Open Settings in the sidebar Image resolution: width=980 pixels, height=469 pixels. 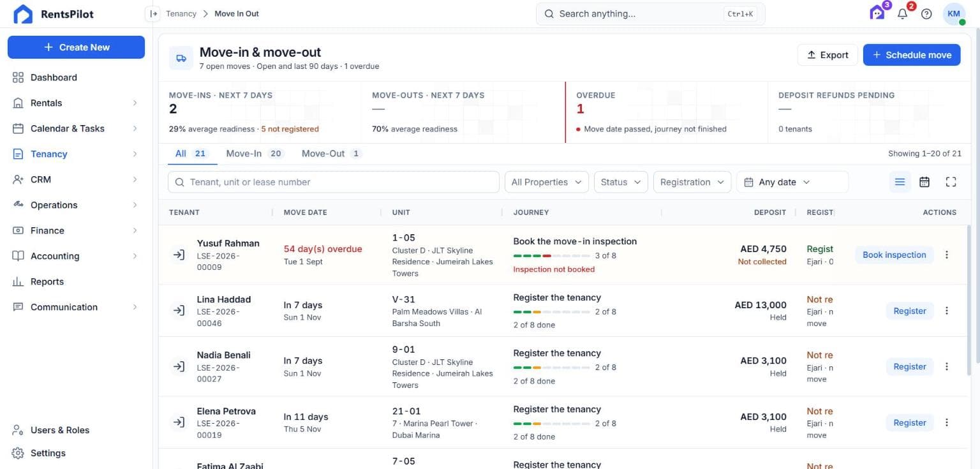click(75, 453)
